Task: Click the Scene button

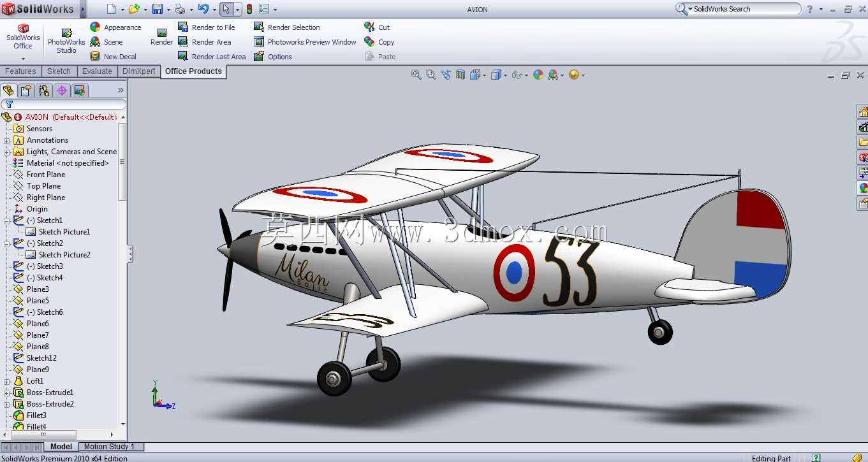Action: click(107, 42)
